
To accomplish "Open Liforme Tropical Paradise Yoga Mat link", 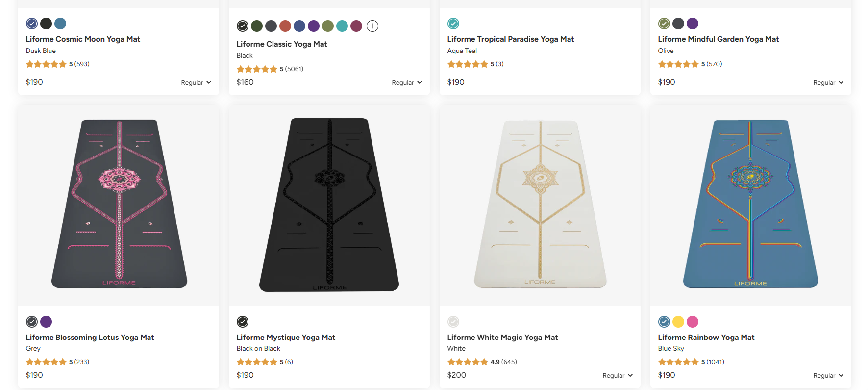I will 510,39.
